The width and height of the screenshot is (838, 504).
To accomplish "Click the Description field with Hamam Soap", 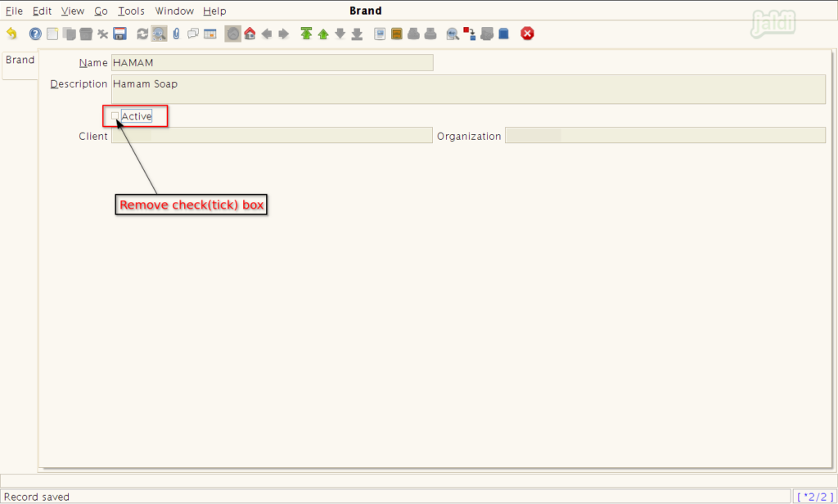I will 468,88.
